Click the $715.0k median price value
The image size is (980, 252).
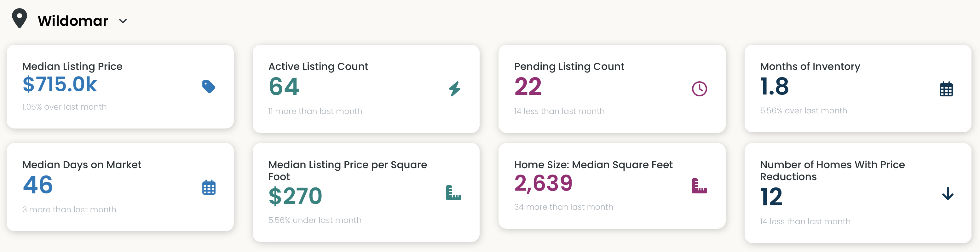pyautogui.click(x=60, y=84)
